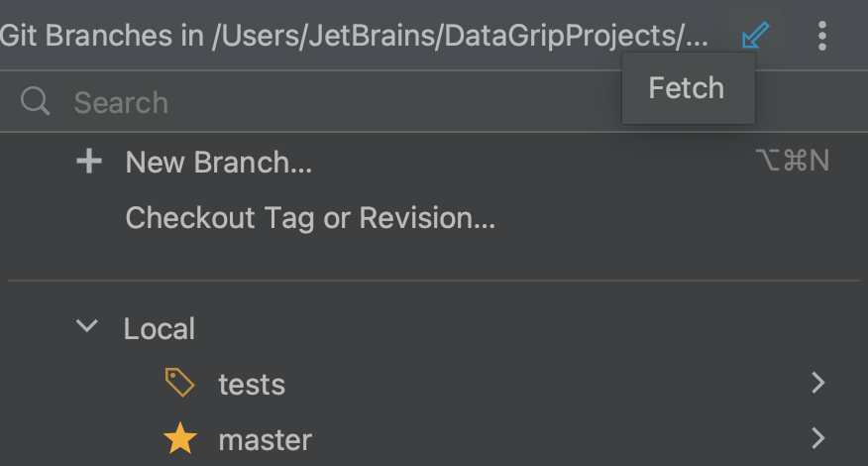Image resolution: width=868 pixels, height=466 pixels.
Task: Click the plus icon beside New Branch
Action: (x=89, y=162)
